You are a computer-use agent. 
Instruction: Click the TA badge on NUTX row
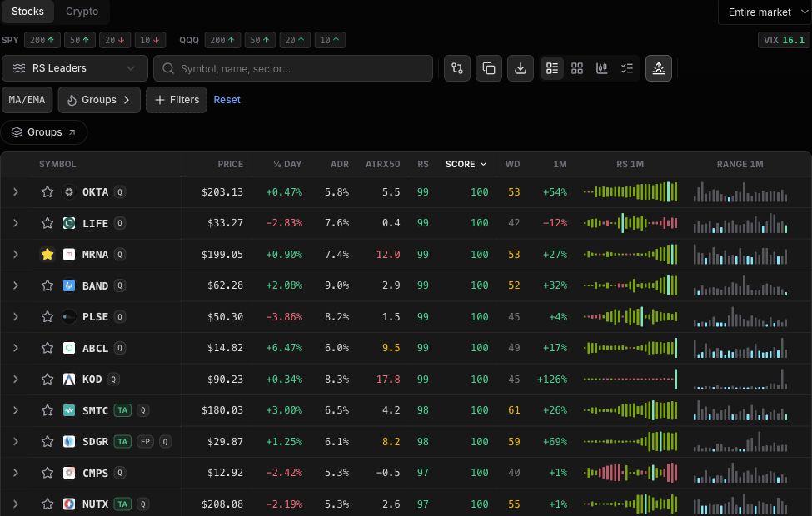click(122, 504)
